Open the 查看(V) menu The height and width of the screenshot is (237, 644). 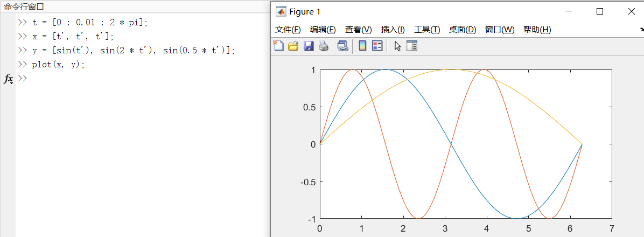tap(358, 30)
